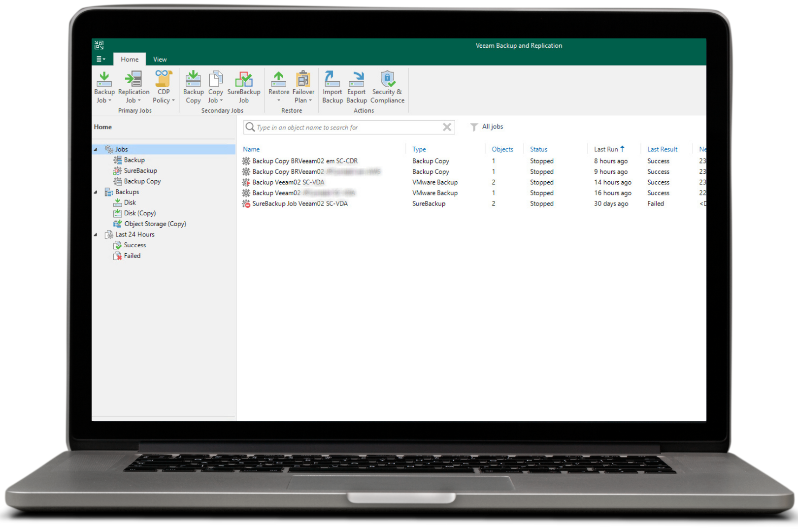The width and height of the screenshot is (798, 532).
Task: Sort by the Objects column header
Action: (x=502, y=149)
